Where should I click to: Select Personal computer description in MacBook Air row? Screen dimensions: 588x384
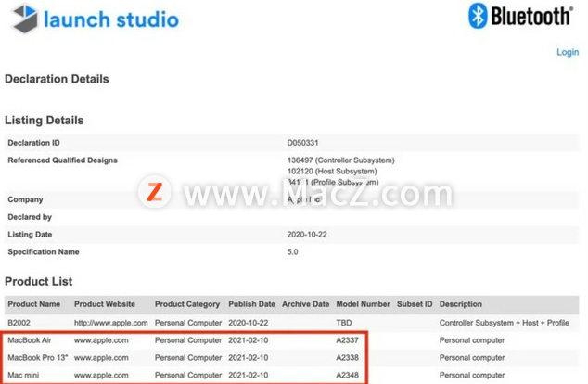pyautogui.click(x=472, y=340)
